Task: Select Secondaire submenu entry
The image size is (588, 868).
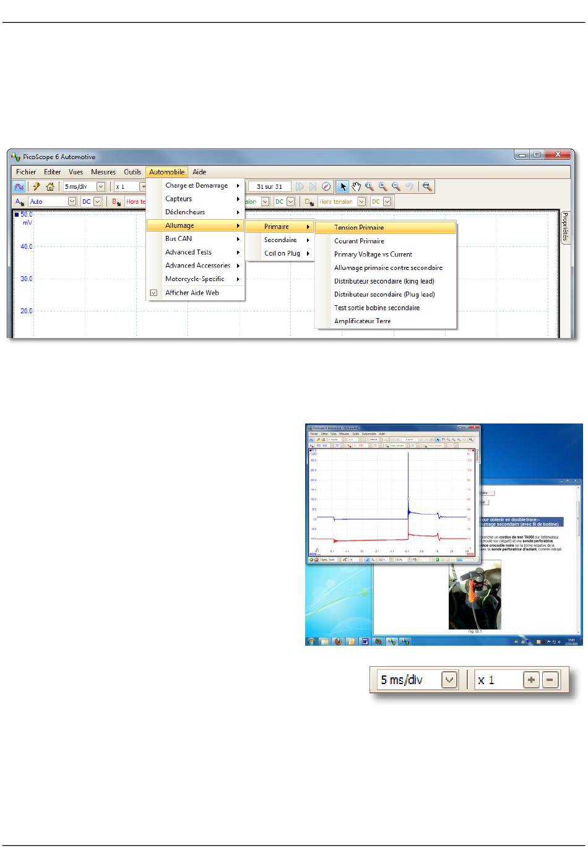Action: (280, 240)
